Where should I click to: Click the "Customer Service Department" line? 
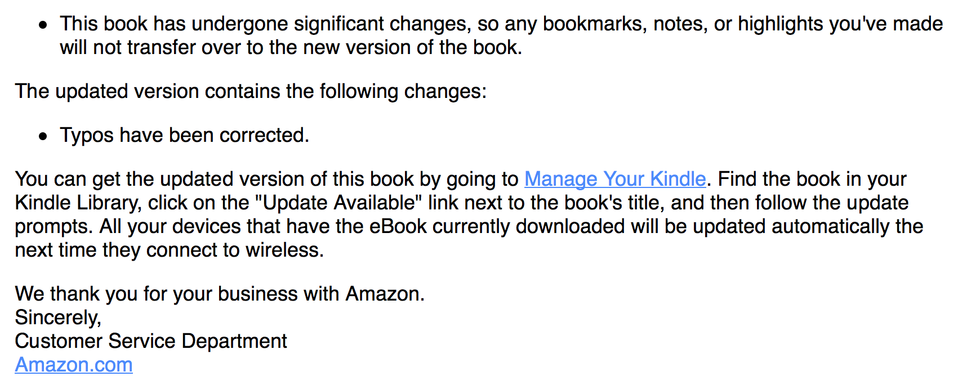(151, 341)
